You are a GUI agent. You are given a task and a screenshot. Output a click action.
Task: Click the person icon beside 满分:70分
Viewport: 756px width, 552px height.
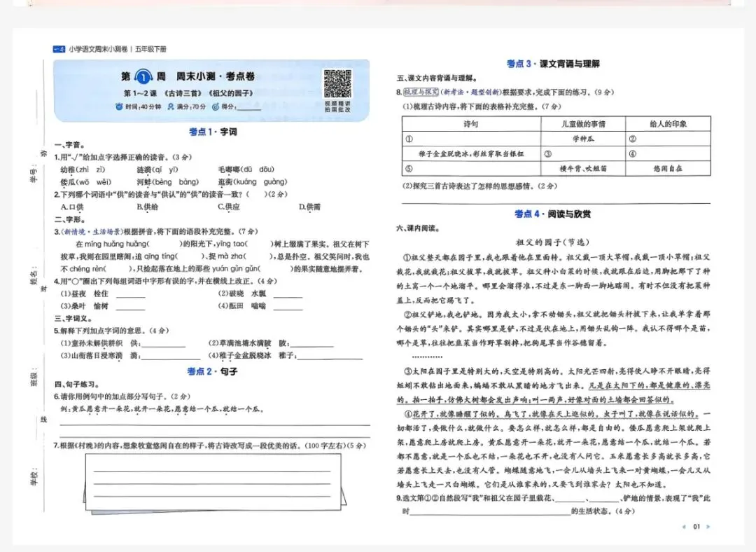pyautogui.click(x=171, y=106)
